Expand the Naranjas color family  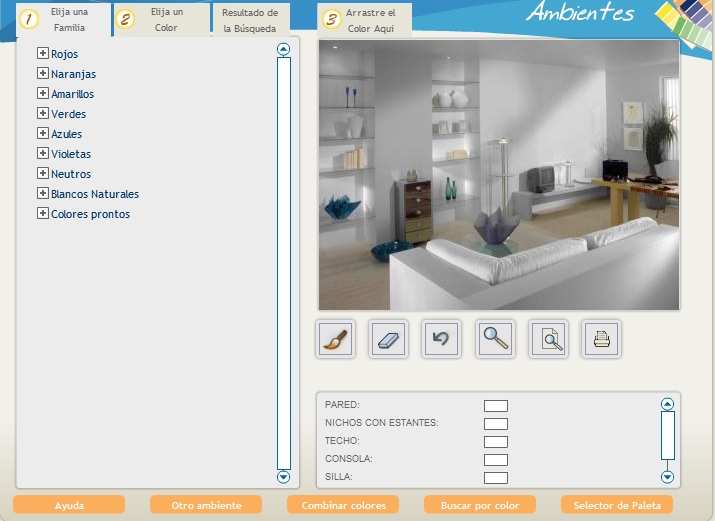tap(42, 73)
